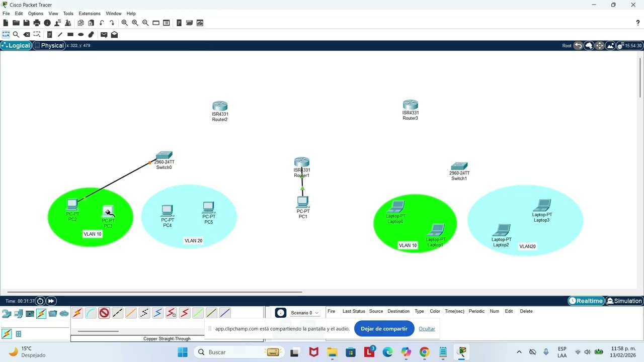
Task: Click the PDU list info button
Action: (281, 313)
